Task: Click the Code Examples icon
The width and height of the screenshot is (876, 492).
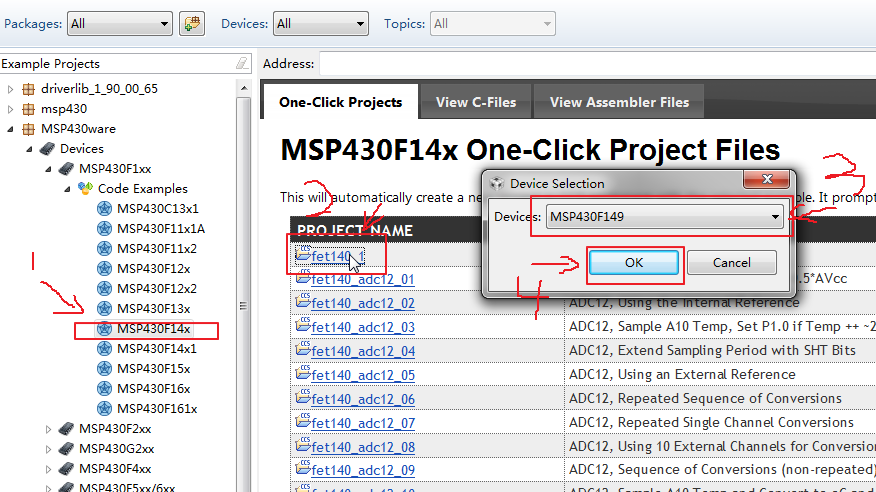Action: [x=85, y=188]
